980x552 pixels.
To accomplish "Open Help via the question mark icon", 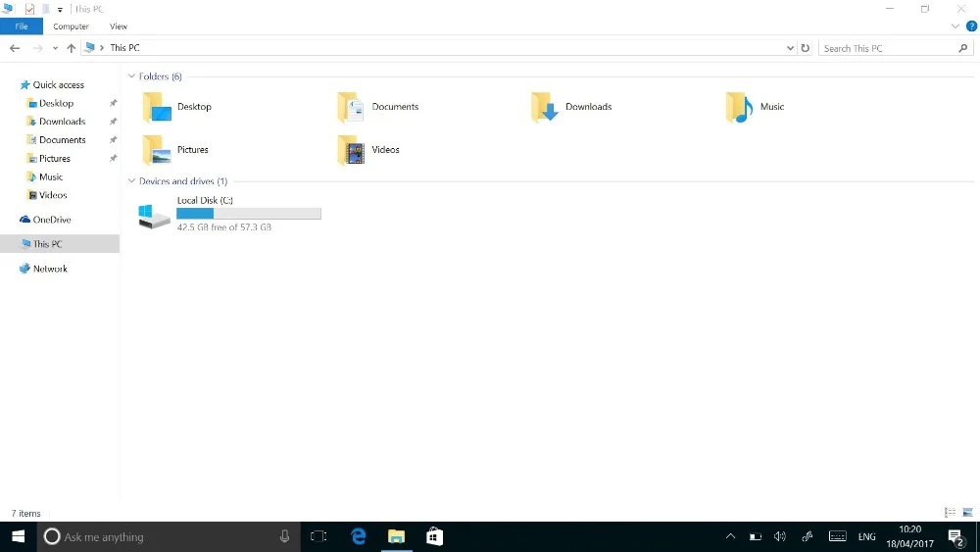I will [971, 26].
